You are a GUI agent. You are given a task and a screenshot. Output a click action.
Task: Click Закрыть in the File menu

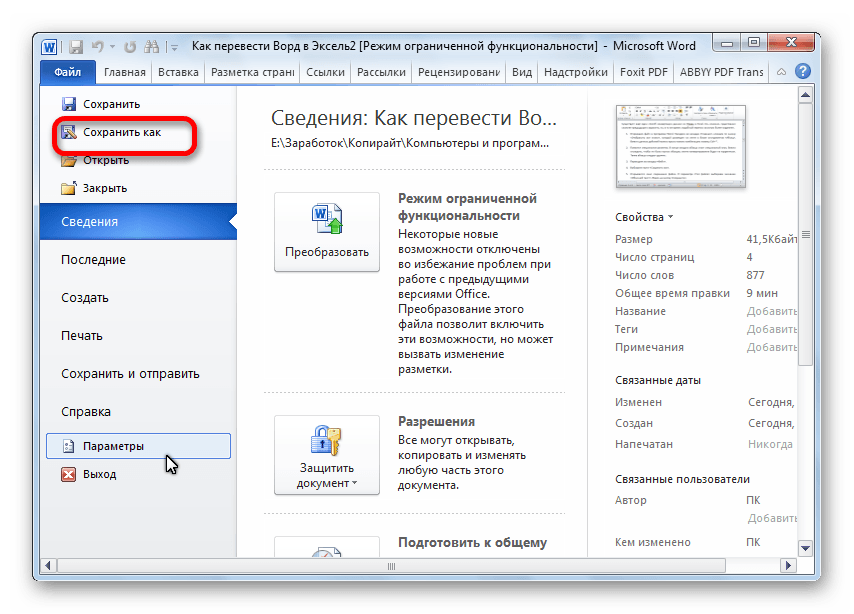(x=105, y=188)
